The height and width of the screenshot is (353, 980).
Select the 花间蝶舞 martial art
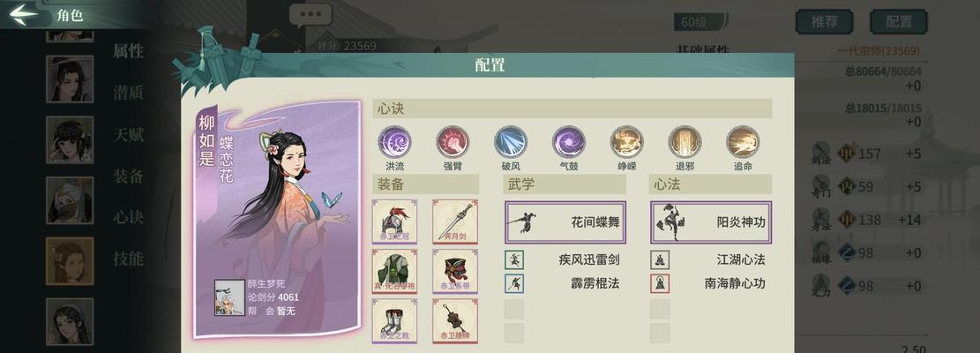click(x=565, y=222)
